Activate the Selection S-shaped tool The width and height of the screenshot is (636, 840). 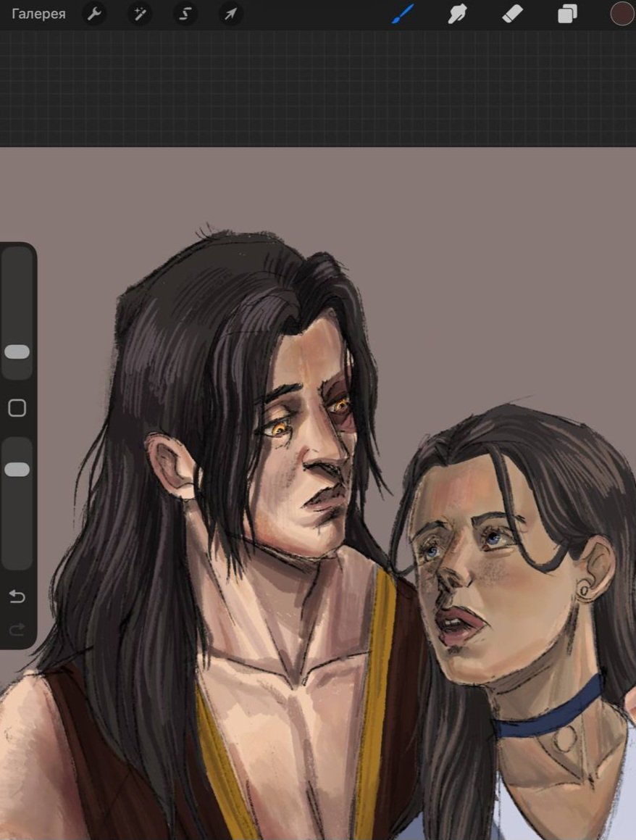point(185,14)
